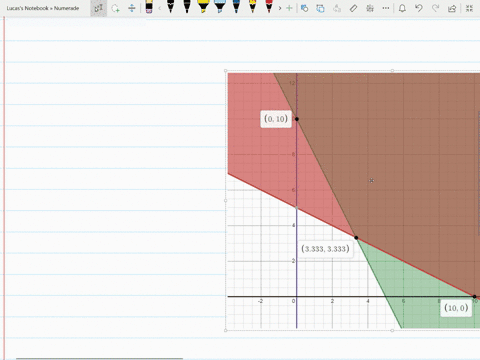Exit full screen mode
Screen dimensions: 480x360
(x=469, y=8)
